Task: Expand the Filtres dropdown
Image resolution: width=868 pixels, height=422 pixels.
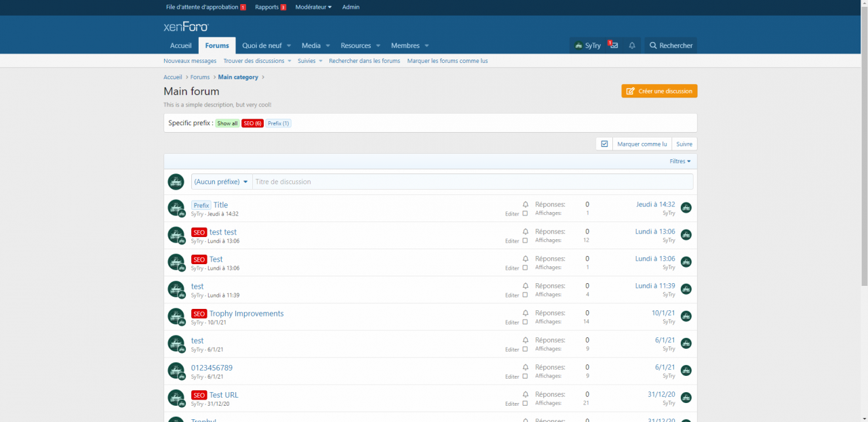Action: click(679, 161)
